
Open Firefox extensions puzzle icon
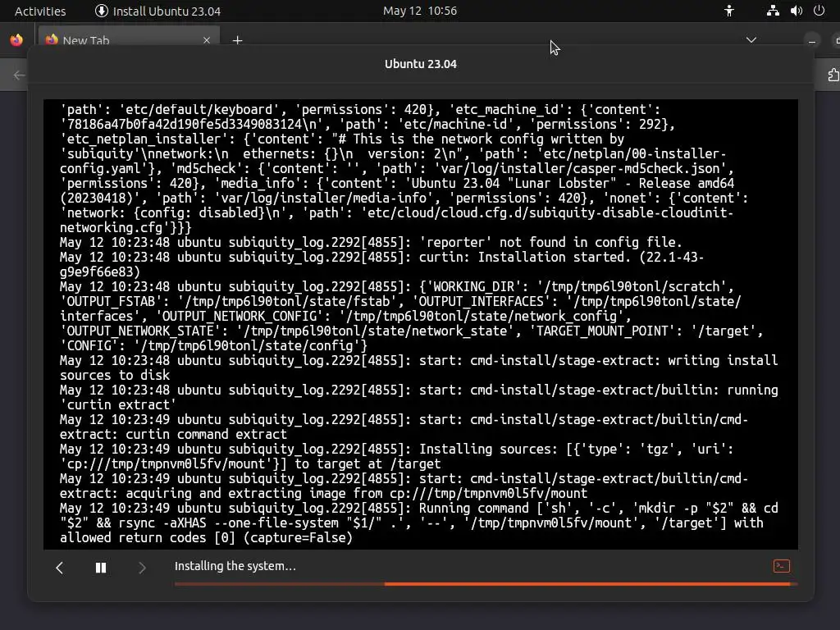click(833, 75)
